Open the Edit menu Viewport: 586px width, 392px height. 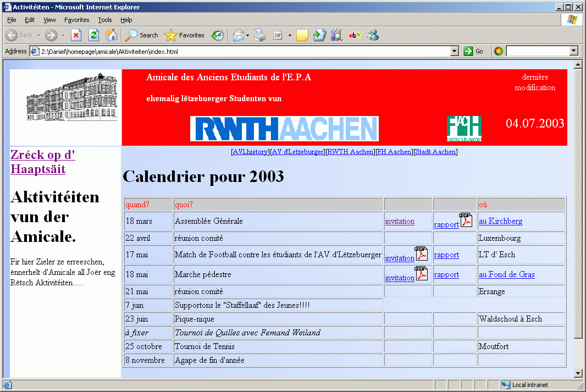coord(30,20)
